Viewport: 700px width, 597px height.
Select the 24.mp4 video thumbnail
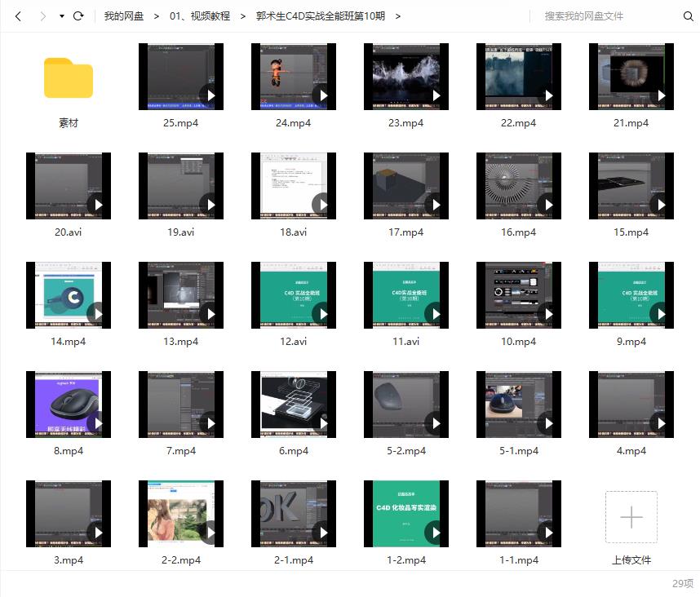pos(293,77)
